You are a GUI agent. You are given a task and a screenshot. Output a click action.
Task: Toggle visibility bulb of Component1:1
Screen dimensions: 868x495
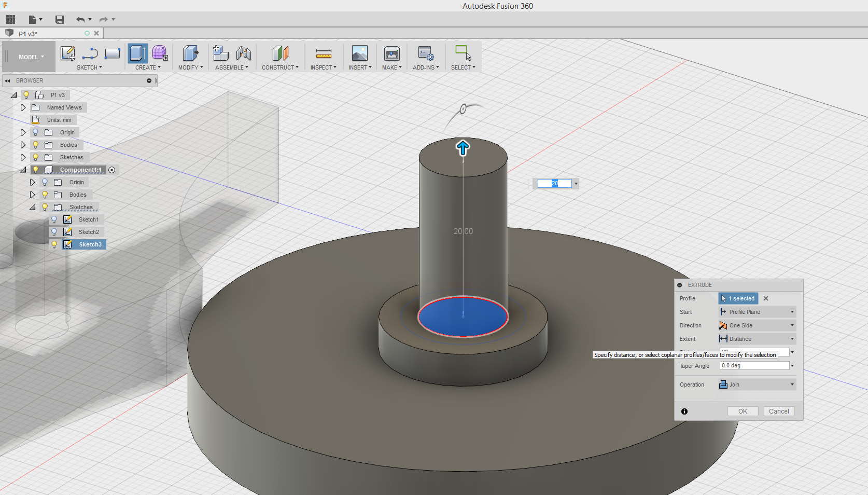coord(36,170)
